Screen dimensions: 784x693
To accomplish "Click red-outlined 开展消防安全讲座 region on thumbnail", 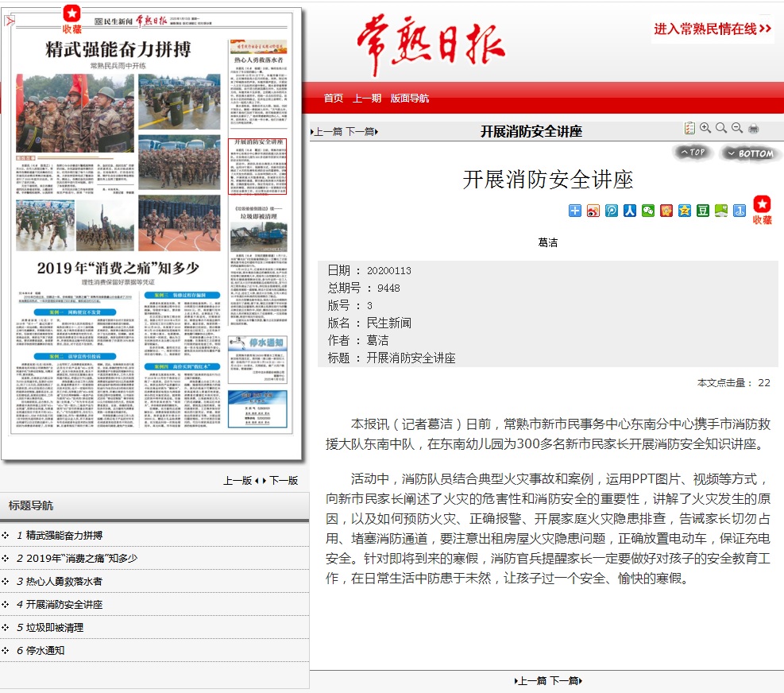I will pos(257,166).
